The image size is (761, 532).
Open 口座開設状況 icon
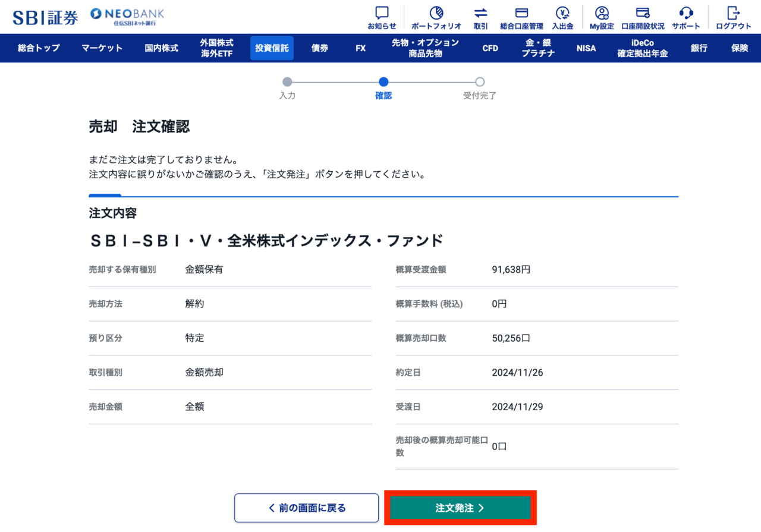(x=643, y=18)
